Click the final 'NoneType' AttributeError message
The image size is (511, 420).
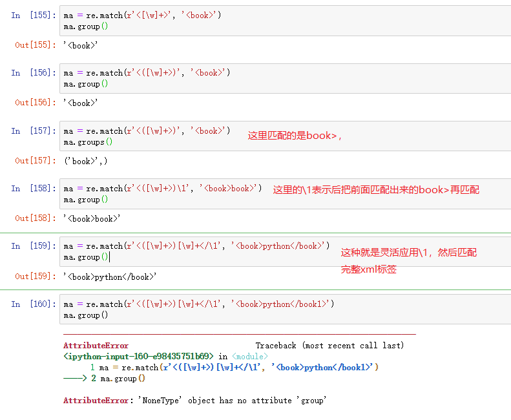click(x=194, y=401)
